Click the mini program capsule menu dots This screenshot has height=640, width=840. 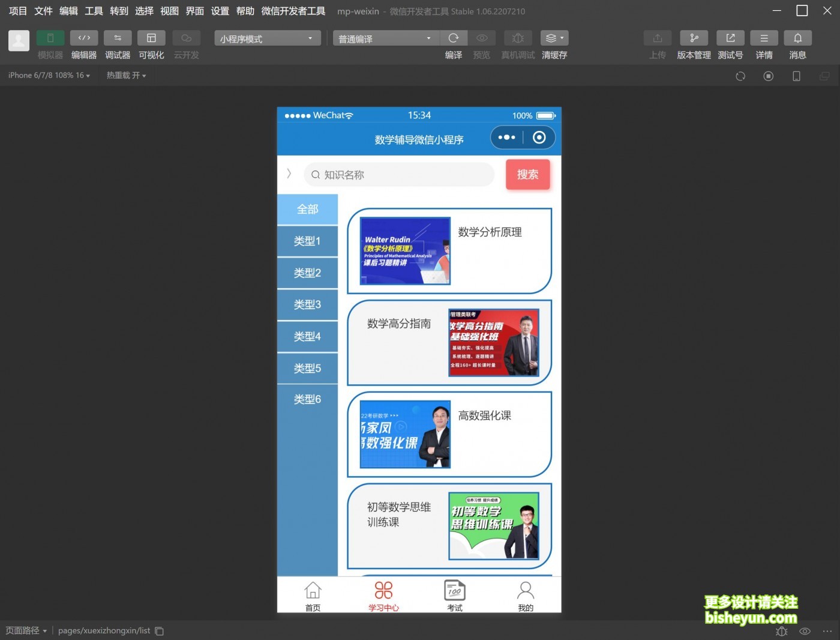pos(506,137)
